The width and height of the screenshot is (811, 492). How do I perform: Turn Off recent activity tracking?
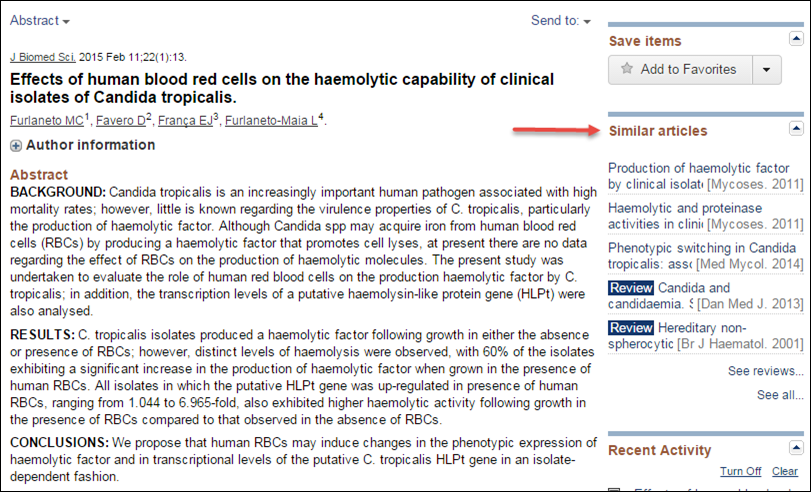tap(740, 471)
